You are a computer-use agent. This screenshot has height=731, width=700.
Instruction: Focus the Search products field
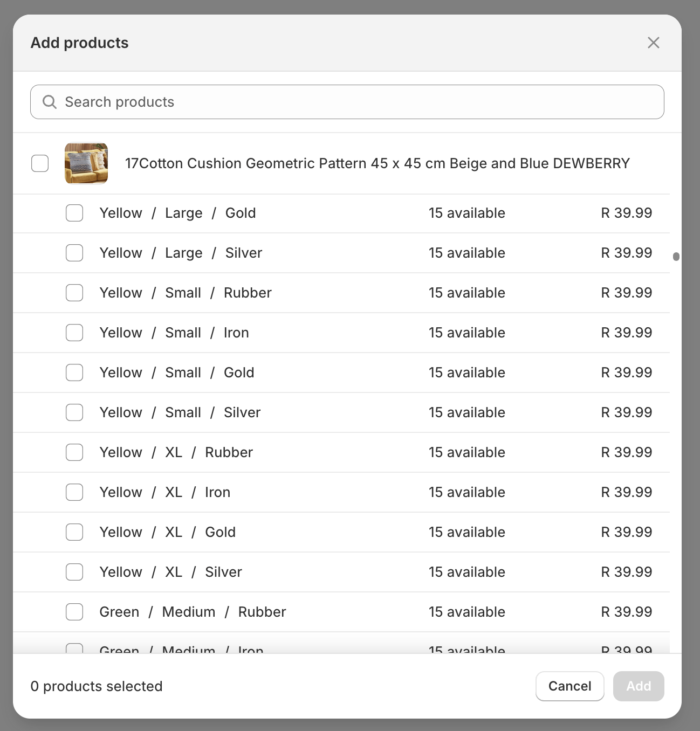click(x=356, y=102)
